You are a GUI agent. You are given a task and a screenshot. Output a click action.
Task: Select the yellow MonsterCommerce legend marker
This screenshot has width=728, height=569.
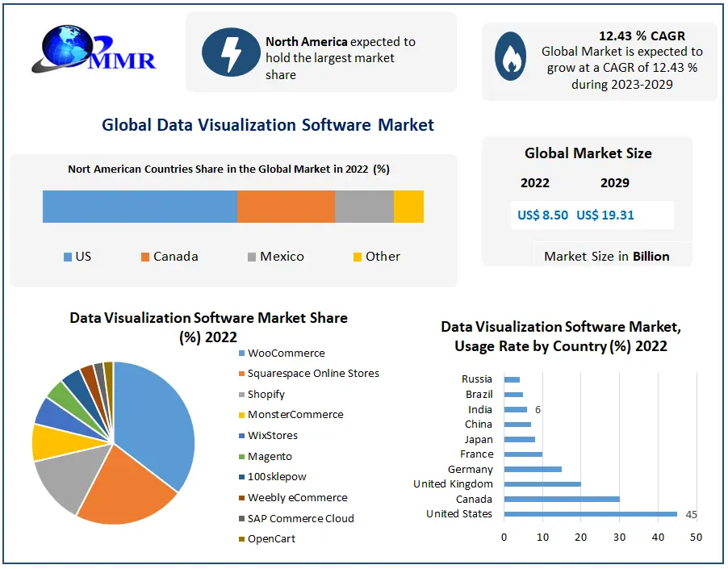pos(241,415)
